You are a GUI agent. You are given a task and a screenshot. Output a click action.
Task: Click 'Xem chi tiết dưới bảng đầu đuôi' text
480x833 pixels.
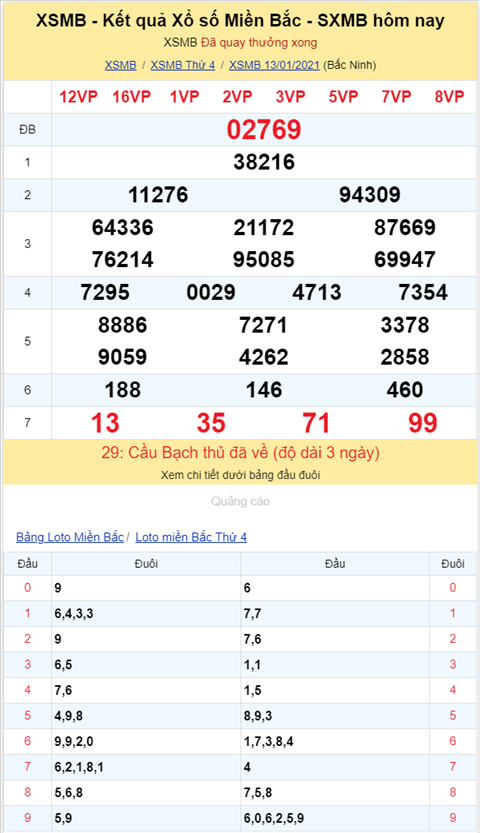click(241, 475)
